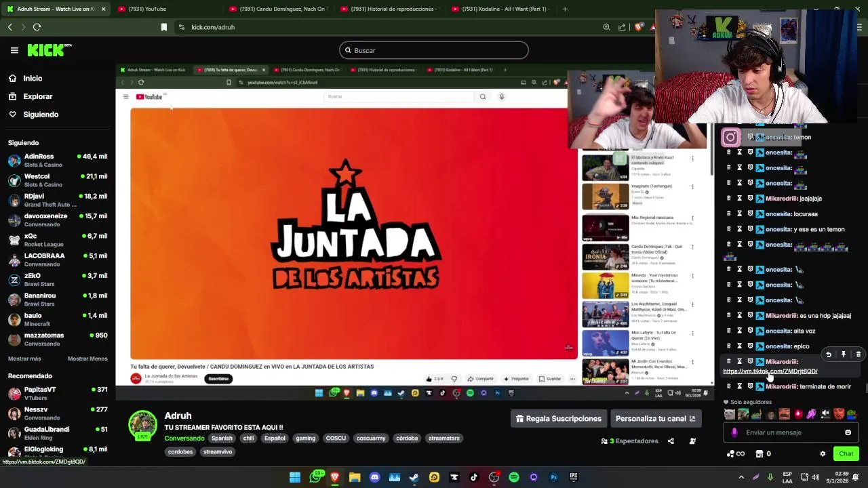This screenshot has width=868, height=488.
Task: Open Spotify from taskbar
Action: click(x=514, y=477)
